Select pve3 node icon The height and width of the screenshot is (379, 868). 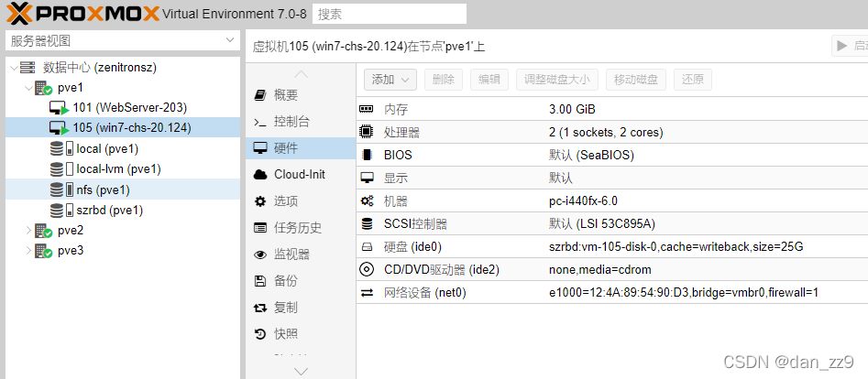tap(43, 251)
